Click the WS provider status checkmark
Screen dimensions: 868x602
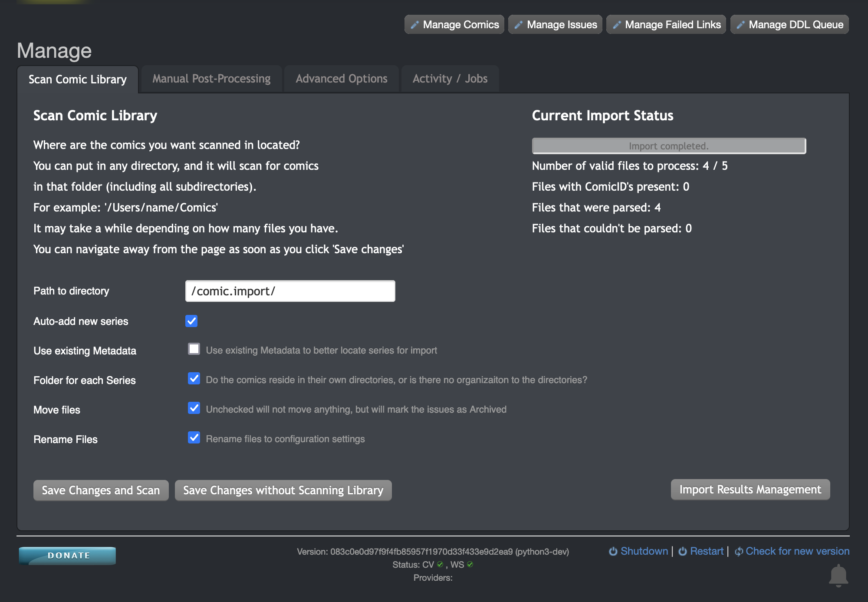(470, 565)
